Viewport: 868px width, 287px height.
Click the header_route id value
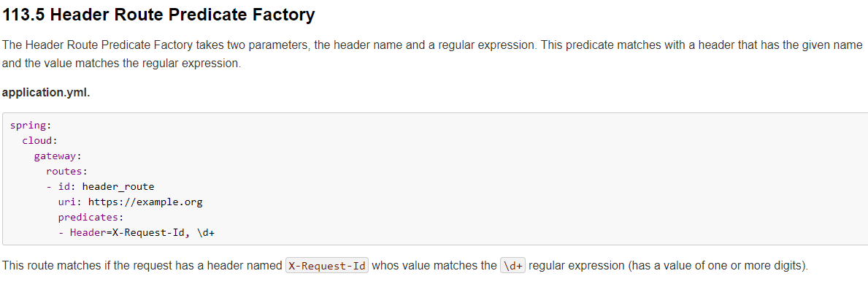point(118,187)
